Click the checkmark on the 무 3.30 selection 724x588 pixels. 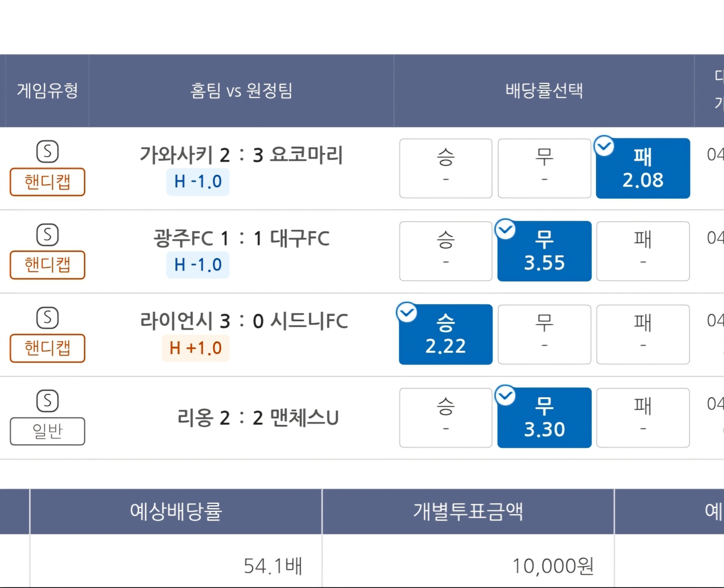pyautogui.click(x=506, y=396)
